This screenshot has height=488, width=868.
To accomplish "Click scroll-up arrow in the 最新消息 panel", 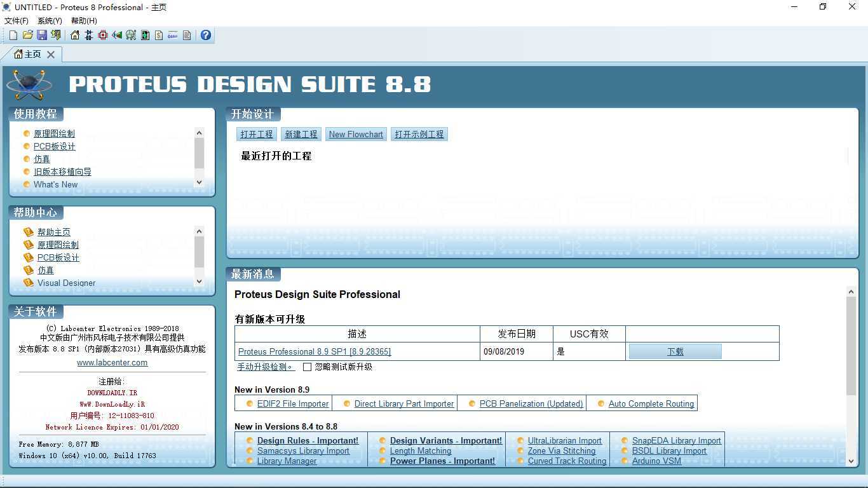I will (x=851, y=292).
